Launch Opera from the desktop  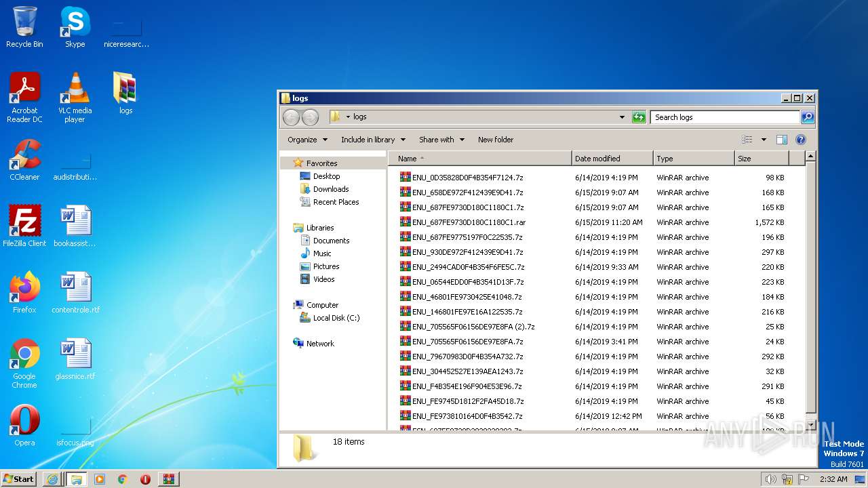click(24, 426)
